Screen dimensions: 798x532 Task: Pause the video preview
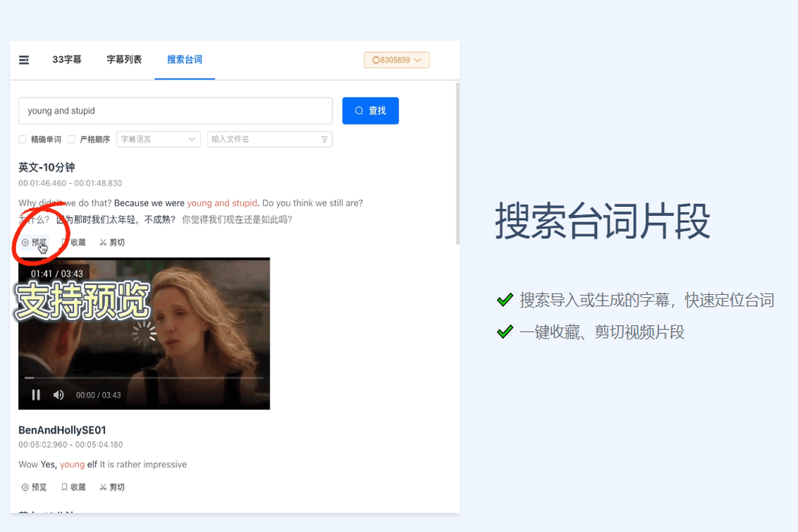pos(35,395)
